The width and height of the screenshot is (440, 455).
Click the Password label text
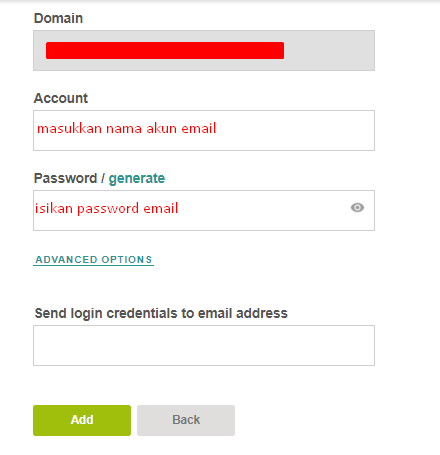tap(65, 178)
